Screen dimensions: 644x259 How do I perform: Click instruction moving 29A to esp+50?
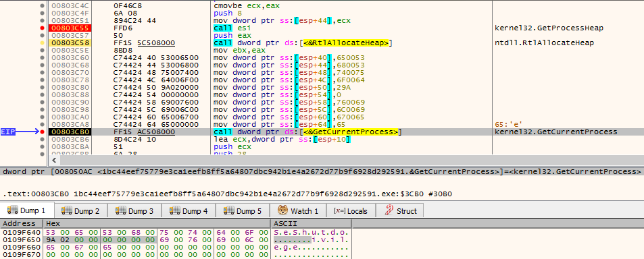tap(283, 87)
